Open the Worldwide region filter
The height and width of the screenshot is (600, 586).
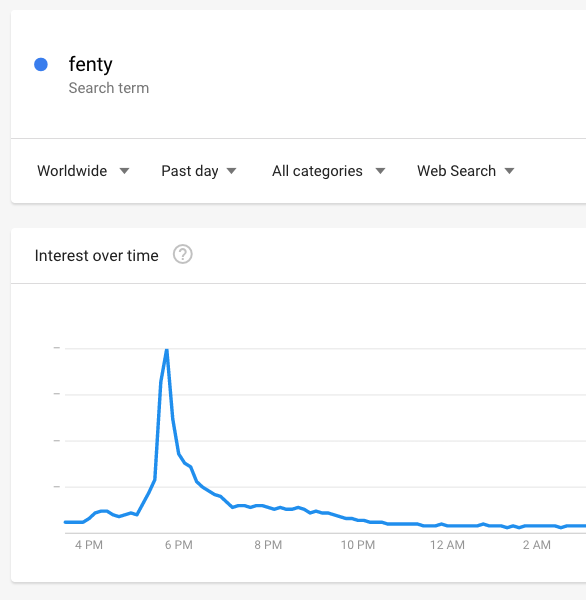click(x=83, y=171)
